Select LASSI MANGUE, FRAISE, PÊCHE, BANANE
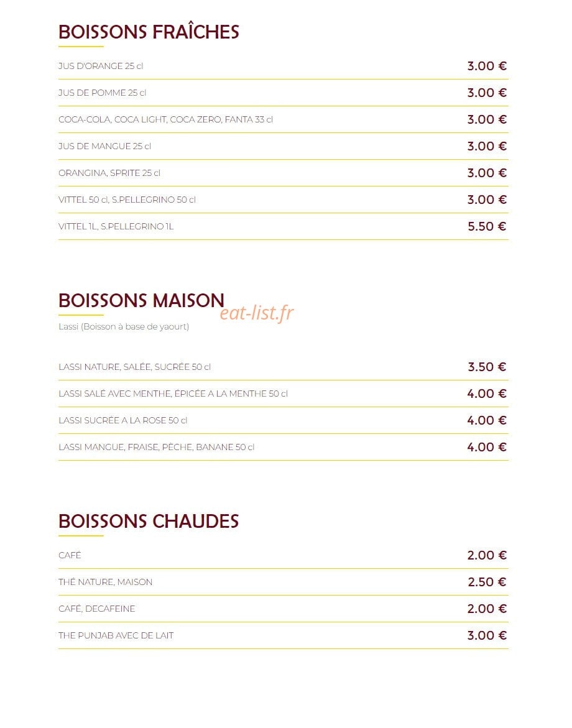572x728 pixels. pyautogui.click(x=157, y=447)
